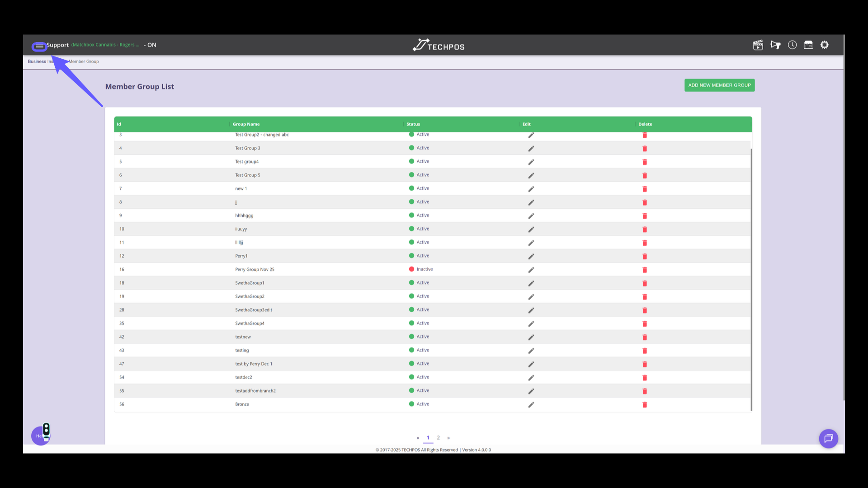Click the edit pencil for testdec2
The width and height of the screenshot is (868, 488).
click(531, 377)
